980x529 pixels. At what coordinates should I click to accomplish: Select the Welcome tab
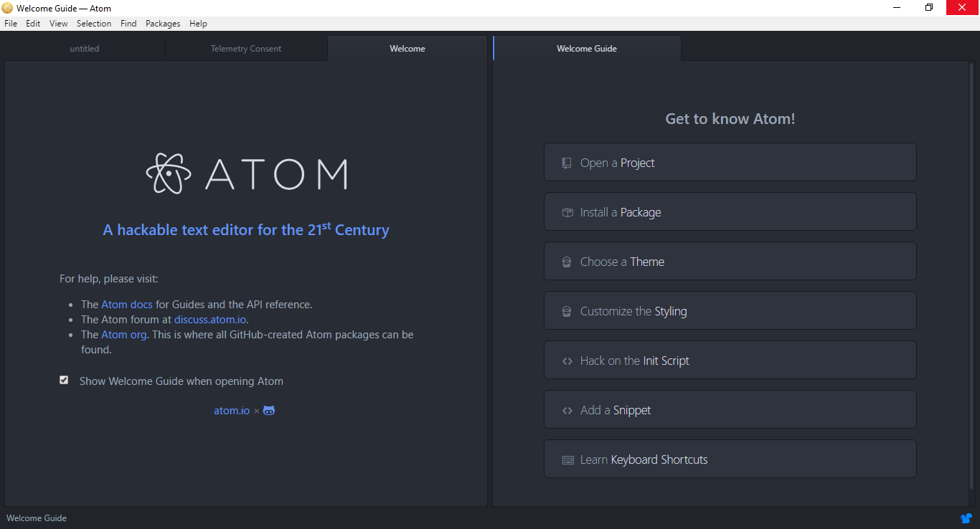coord(407,49)
